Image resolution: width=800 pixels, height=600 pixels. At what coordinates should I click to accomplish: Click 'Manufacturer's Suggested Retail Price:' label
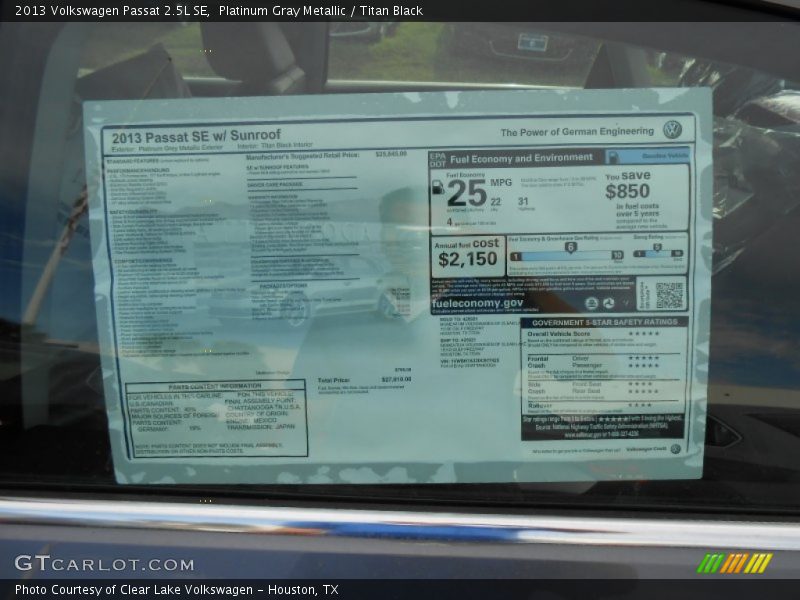point(303,156)
